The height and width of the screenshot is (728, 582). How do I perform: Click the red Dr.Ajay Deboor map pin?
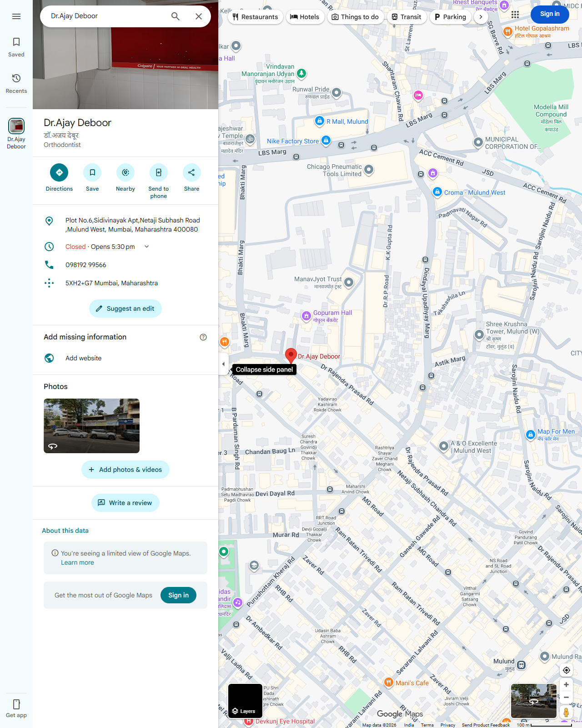click(x=291, y=355)
